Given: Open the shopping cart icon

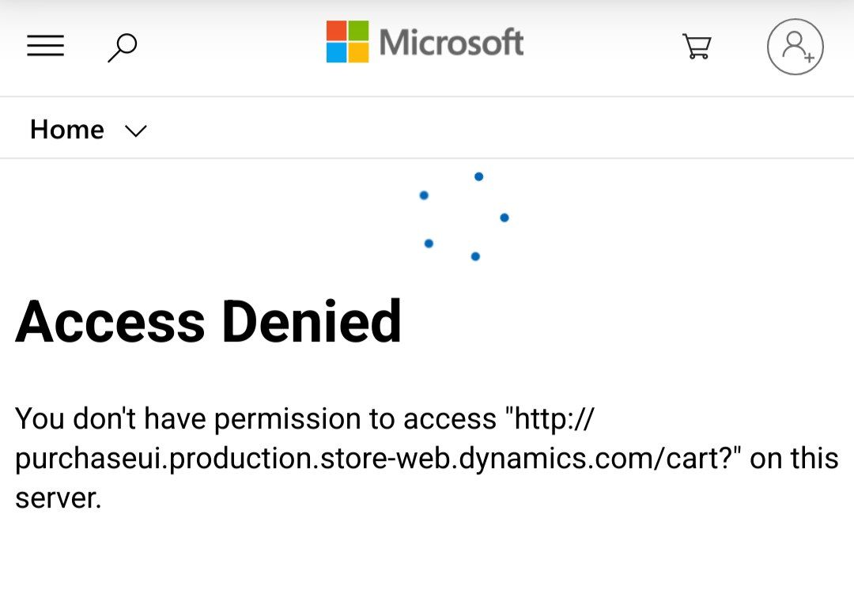Looking at the screenshot, I should click(697, 47).
